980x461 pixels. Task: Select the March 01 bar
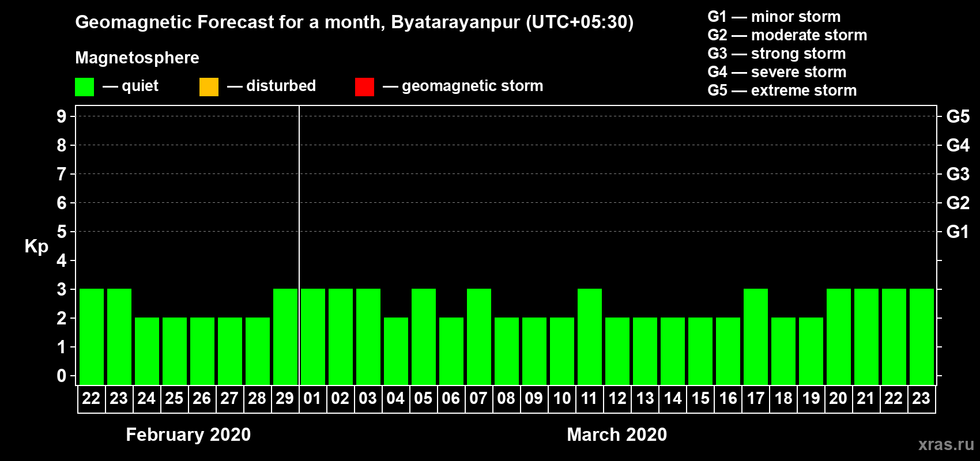pos(313,337)
